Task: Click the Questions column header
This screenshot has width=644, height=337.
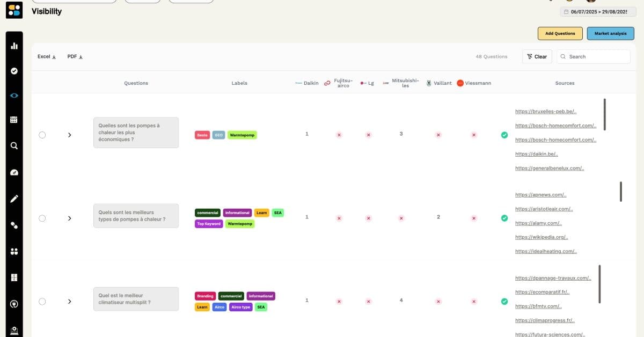Action: [x=136, y=83]
